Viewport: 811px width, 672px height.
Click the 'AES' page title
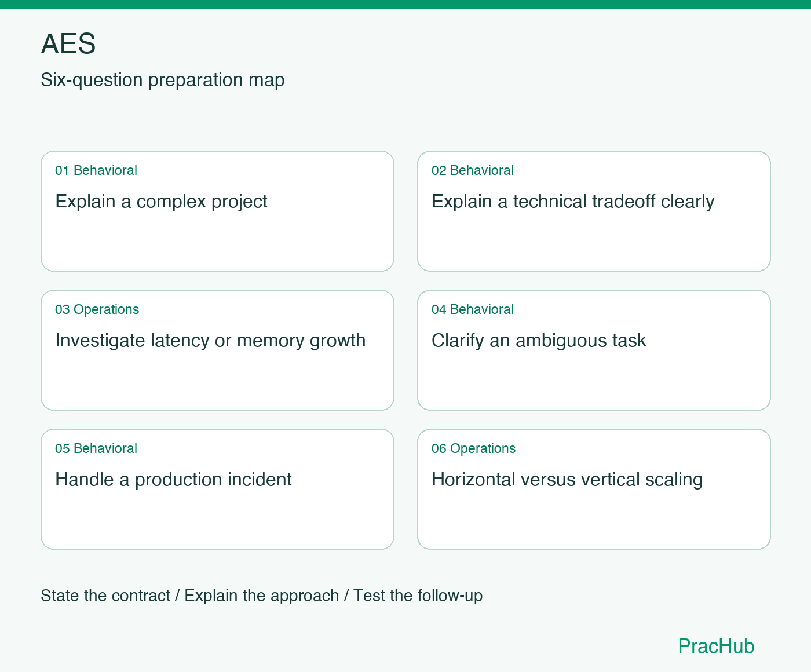tap(68, 43)
